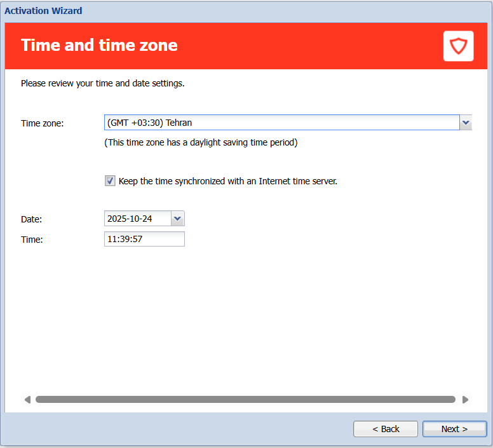Click the 'Time zone:' label
Screen dimensions: 493x448
pyautogui.click(x=43, y=123)
